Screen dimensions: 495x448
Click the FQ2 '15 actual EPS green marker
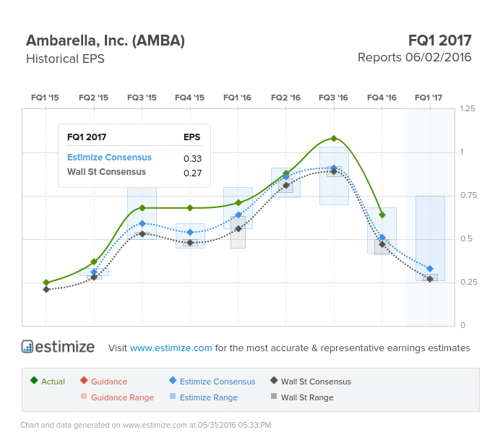pyautogui.click(x=94, y=262)
